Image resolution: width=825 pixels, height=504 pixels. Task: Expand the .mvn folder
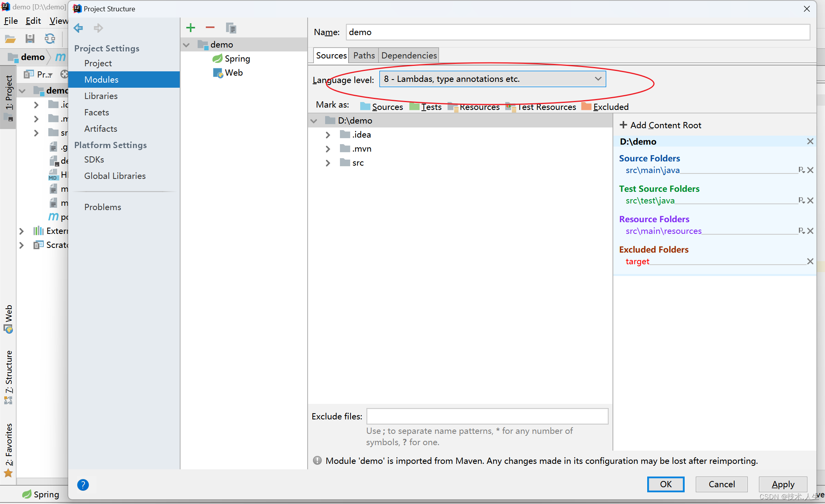tap(328, 149)
